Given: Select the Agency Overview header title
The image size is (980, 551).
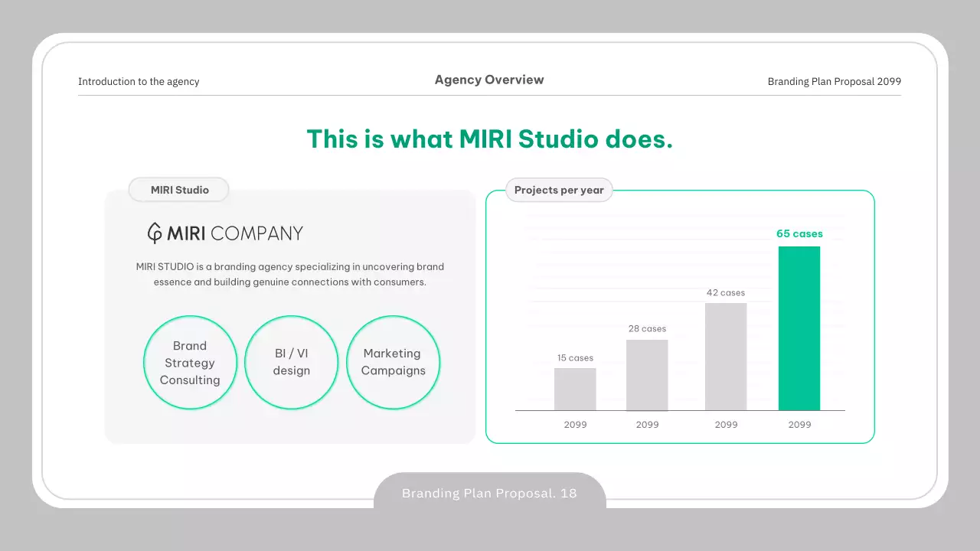Looking at the screenshot, I should [x=489, y=80].
